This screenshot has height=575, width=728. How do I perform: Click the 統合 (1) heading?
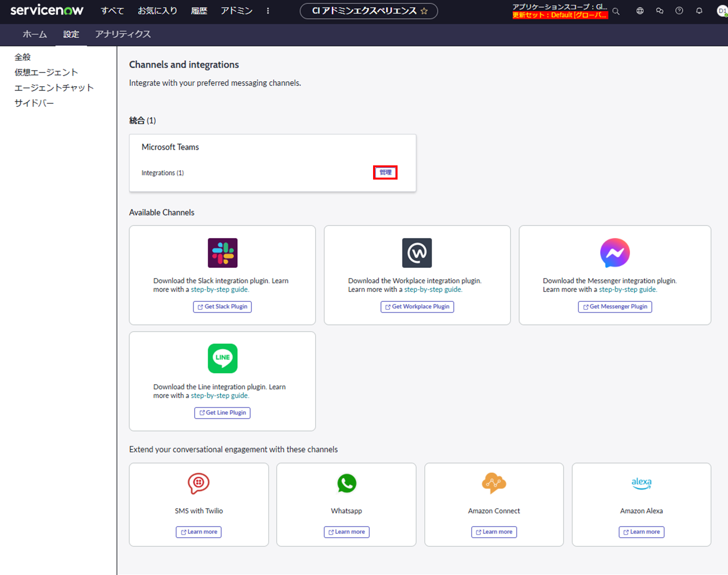pos(143,121)
